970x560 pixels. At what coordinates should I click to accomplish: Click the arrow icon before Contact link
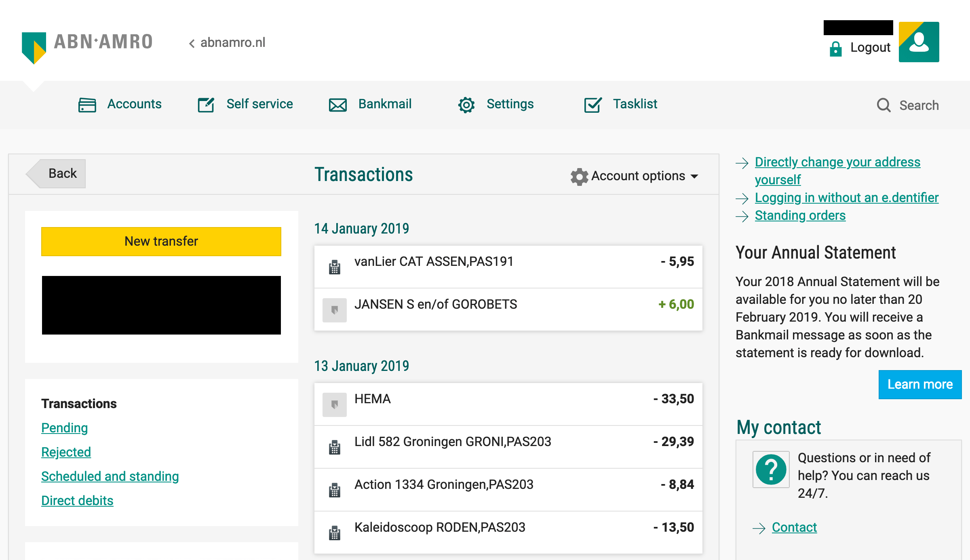[x=759, y=528]
